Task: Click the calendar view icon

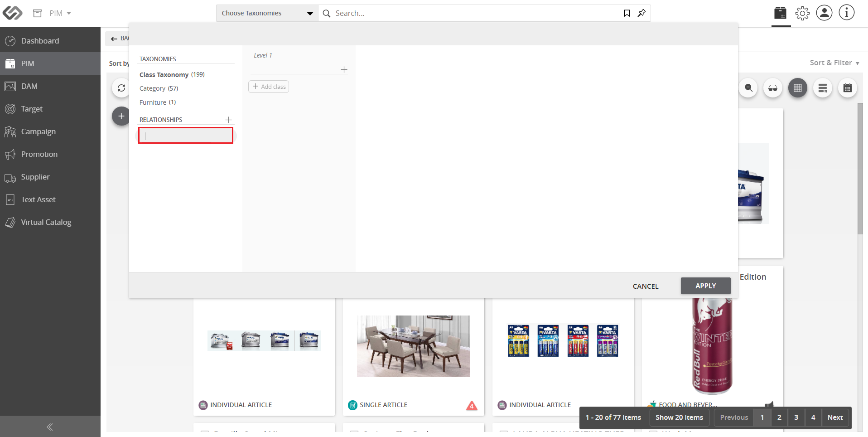Action: click(x=848, y=88)
